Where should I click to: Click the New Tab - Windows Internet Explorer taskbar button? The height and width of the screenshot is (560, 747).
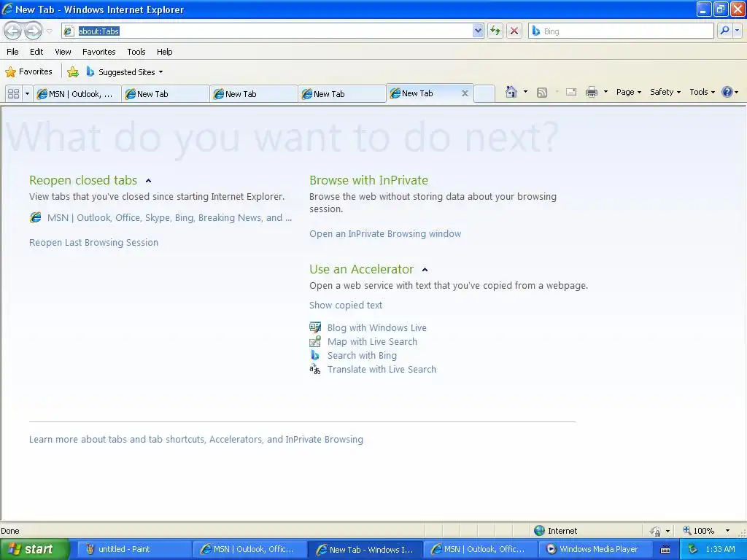click(365, 549)
